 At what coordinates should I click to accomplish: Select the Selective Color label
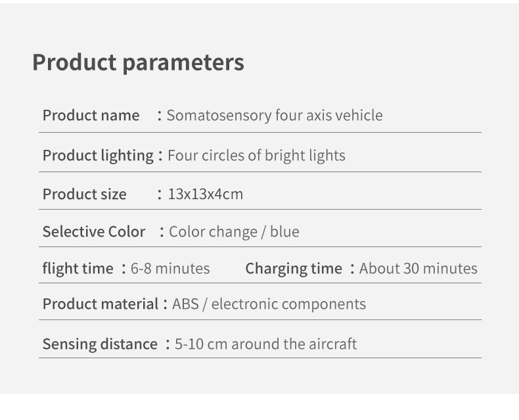point(94,231)
